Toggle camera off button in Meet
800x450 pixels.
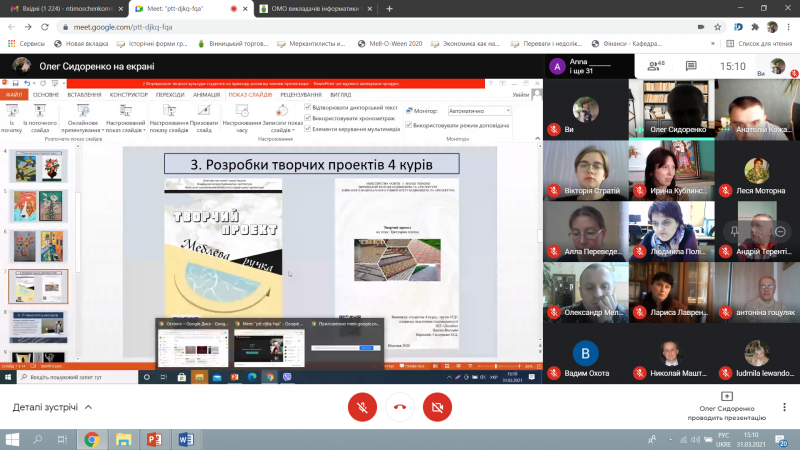point(437,407)
